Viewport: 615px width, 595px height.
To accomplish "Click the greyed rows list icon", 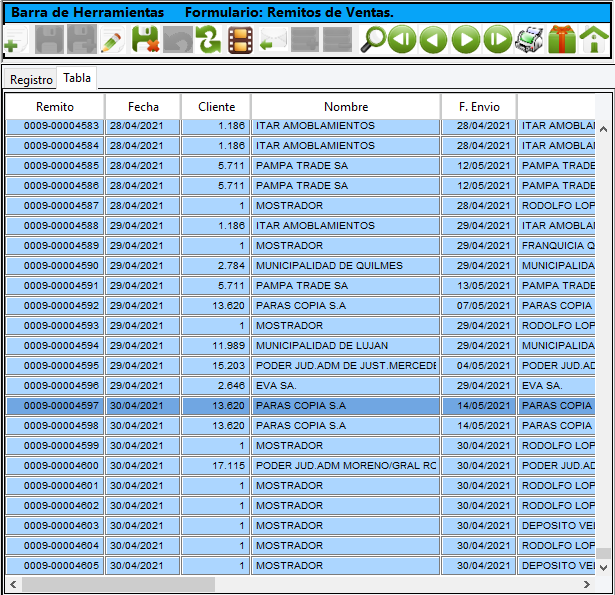I will 337,40.
